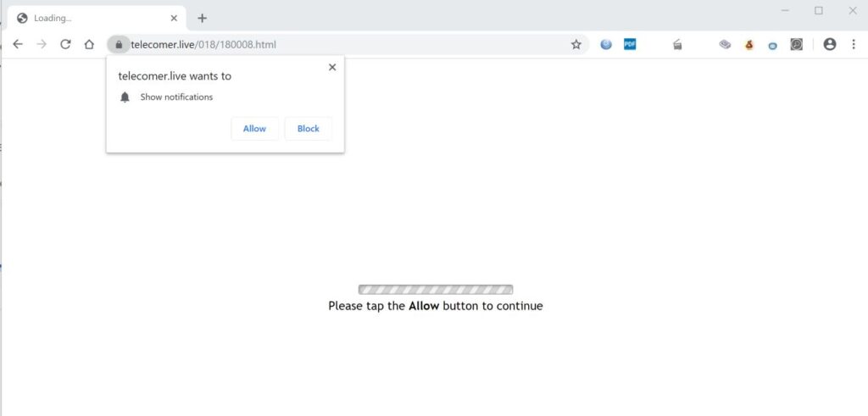Open the gray ticket-shaped extension
The height and width of the screenshot is (416, 868).
(x=725, y=45)
